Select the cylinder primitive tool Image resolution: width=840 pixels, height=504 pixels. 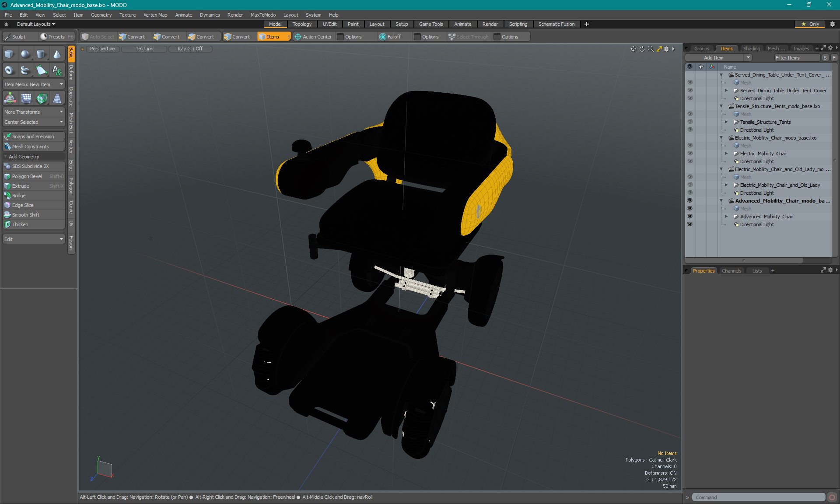42,54
